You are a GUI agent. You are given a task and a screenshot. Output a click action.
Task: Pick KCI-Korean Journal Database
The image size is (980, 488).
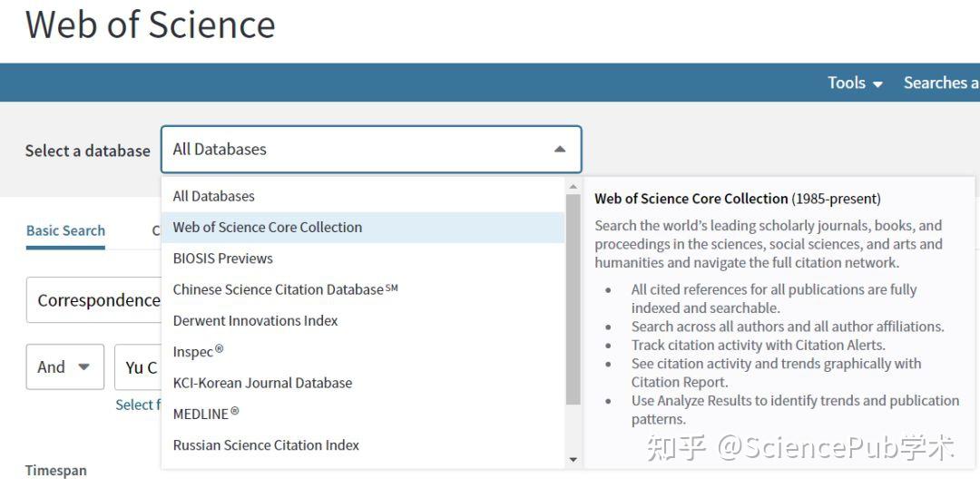tap(262, 383)
